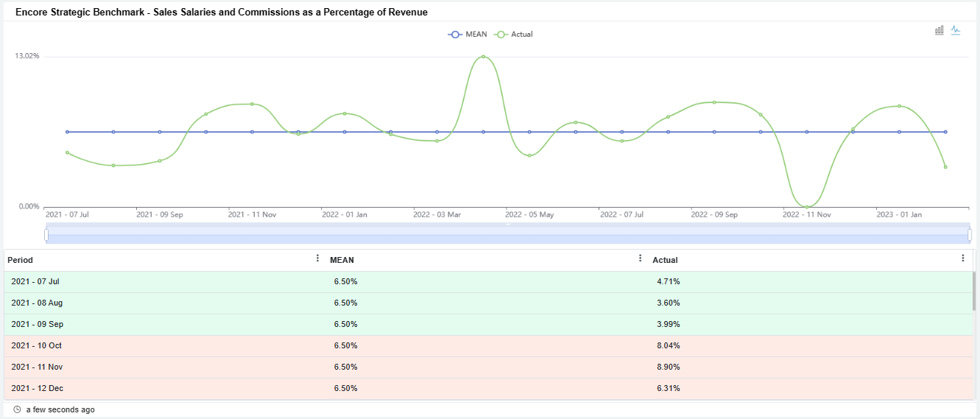
Task: Sort table by MEAN column header
Action: (342, 260)
